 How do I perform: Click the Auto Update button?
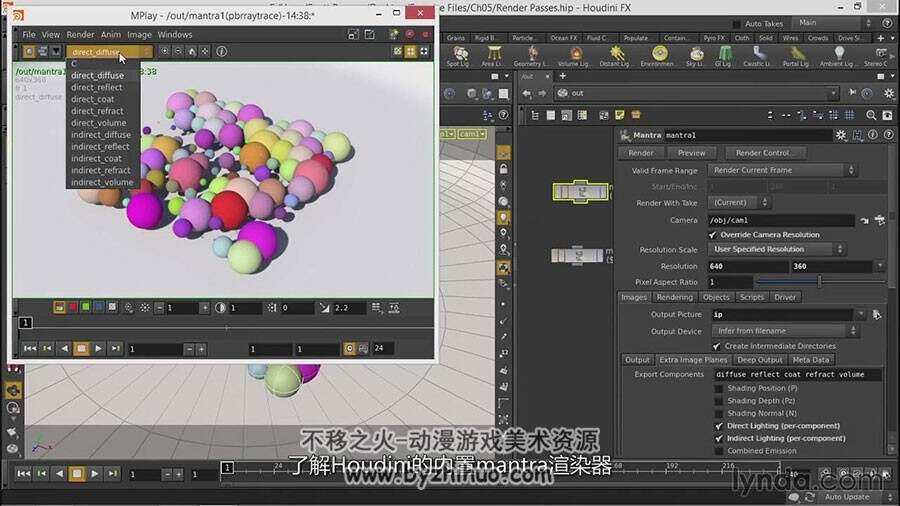tap(847, 497)
